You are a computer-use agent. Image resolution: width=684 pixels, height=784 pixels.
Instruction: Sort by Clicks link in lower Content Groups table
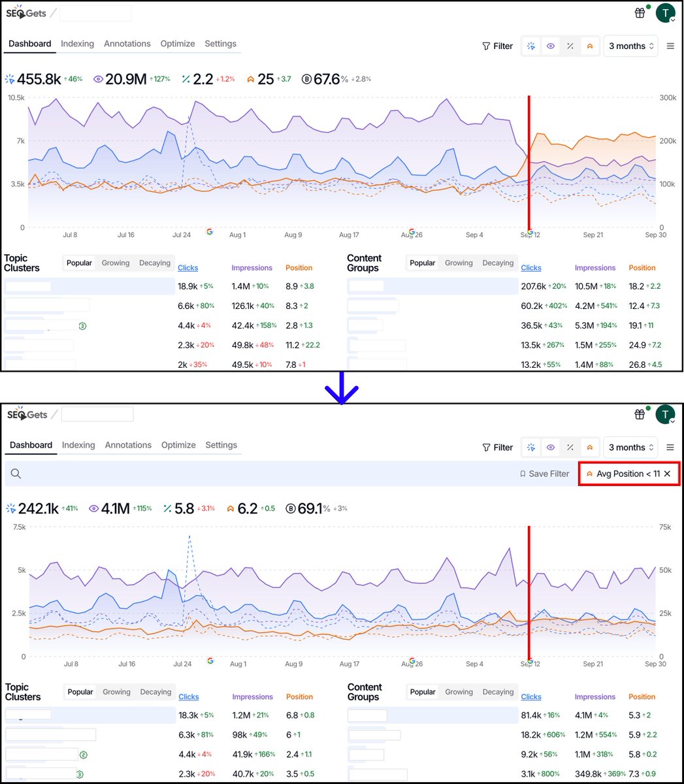pos(531,697)
